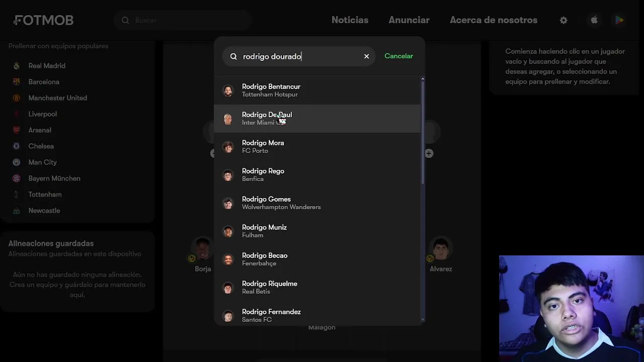The width and height of the screenshot is (644, 362).
Task: Select Rodrigo Mora of FC Porto
Action: pyautogui.click(x=317, y=147)
